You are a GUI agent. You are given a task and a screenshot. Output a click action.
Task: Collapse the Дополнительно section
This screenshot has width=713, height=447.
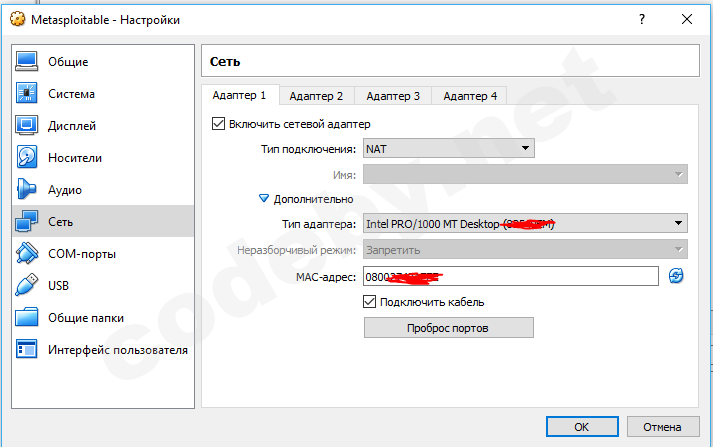click(265, 199)
